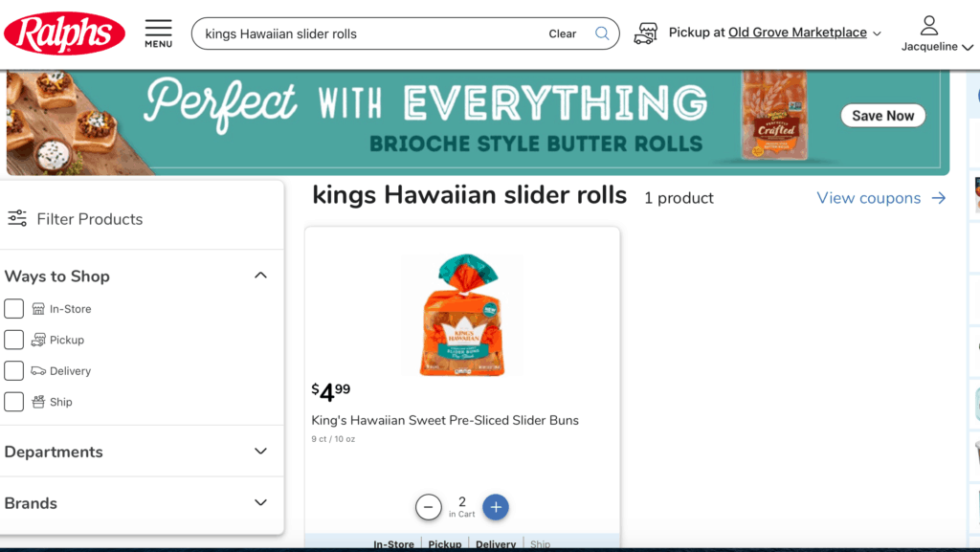Viewport: 980px width, 552px height.
Task: Click the search magnifier icon
Action: coord(602,33)
